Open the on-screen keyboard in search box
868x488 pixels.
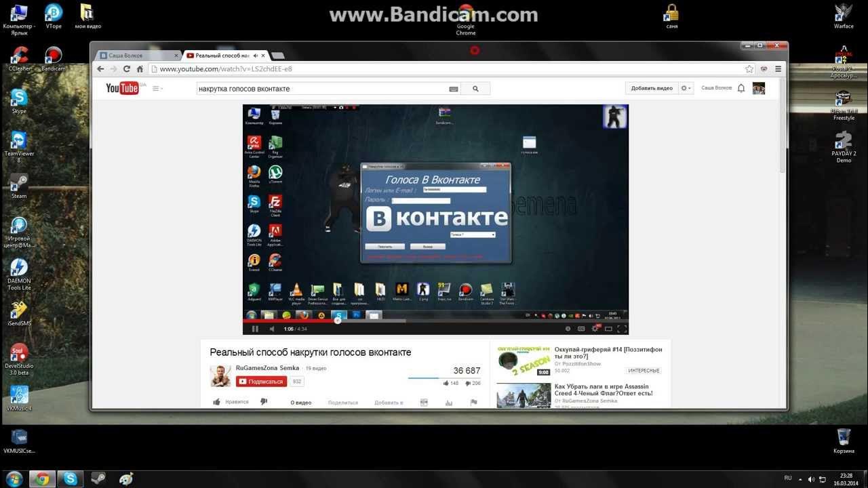454,89
